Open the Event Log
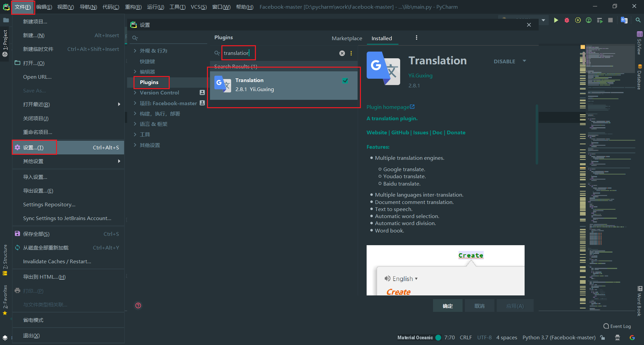This screenshot has width=644, height=345. click(617, 326)
